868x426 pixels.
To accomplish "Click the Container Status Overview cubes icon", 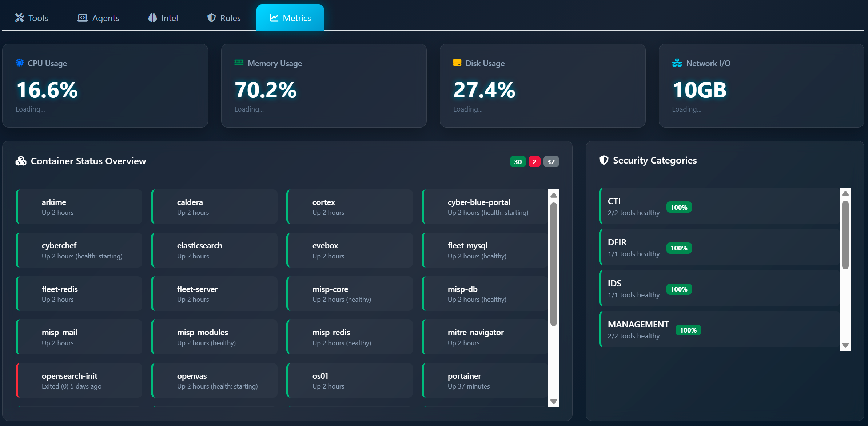I will pyautogui.click(x=21, y=161).
